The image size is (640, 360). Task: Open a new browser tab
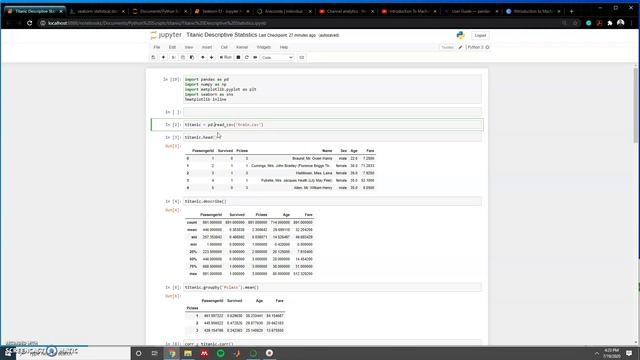point(571,11)
